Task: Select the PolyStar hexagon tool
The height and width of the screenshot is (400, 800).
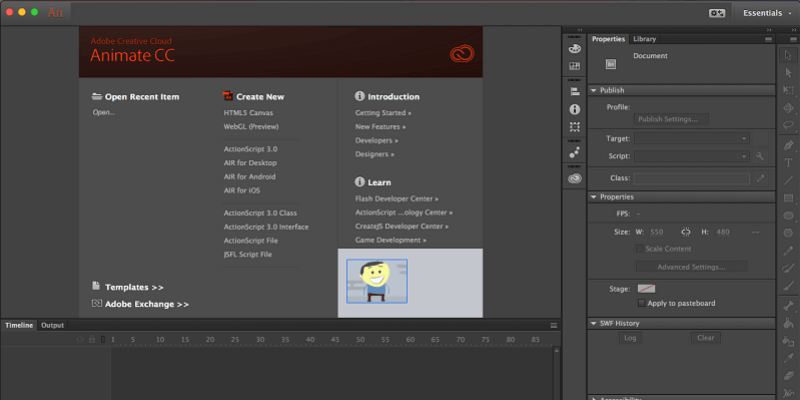Action: click(x=788, y=233)
